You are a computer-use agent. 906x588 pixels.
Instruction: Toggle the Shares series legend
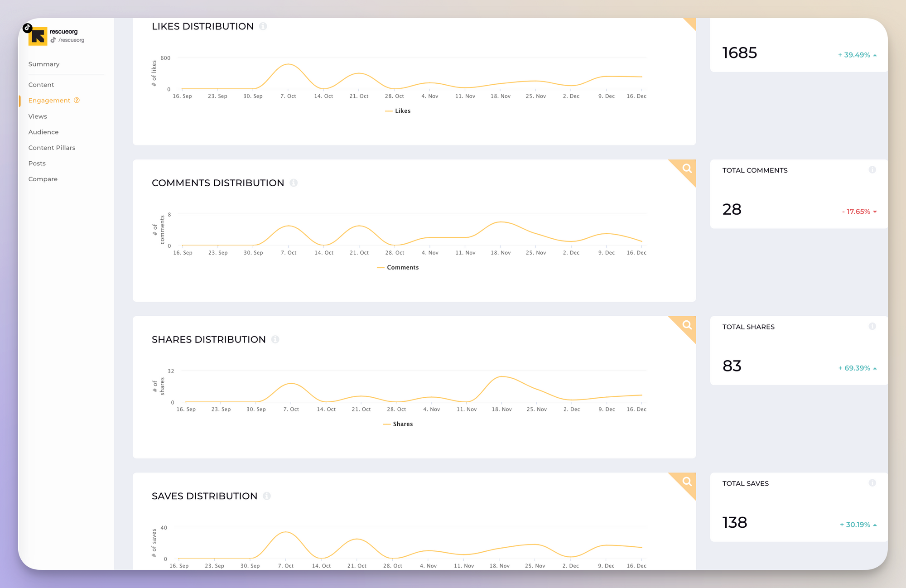(x=398, y=424)
